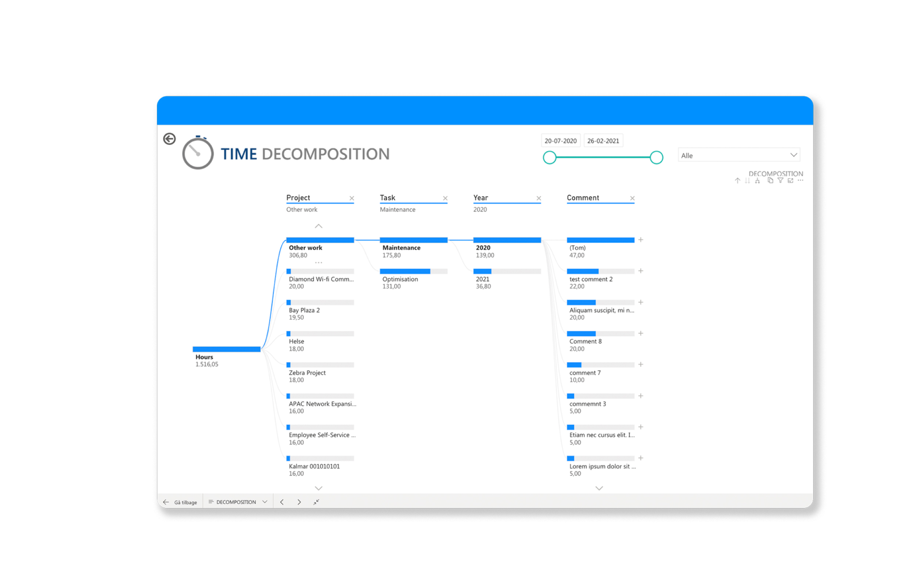Click the circular back arrow icon
Viewport: 921px width, 588px height.
169,139
